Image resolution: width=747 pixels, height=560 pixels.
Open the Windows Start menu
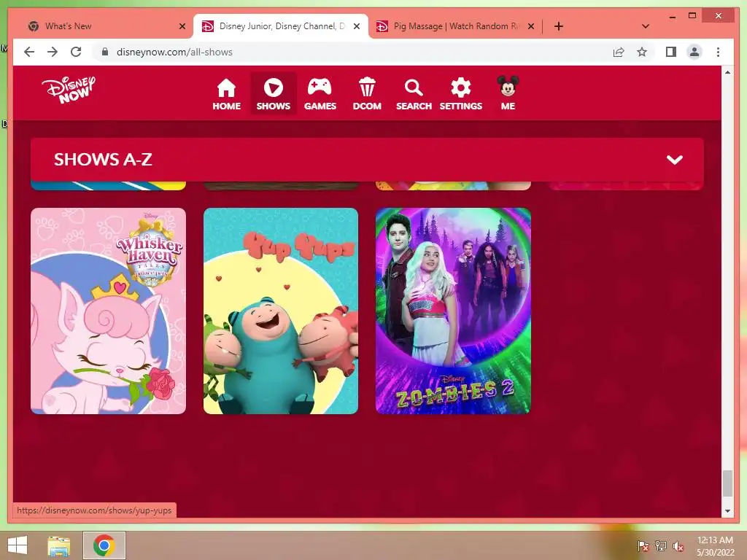click(x=18, y=545)
